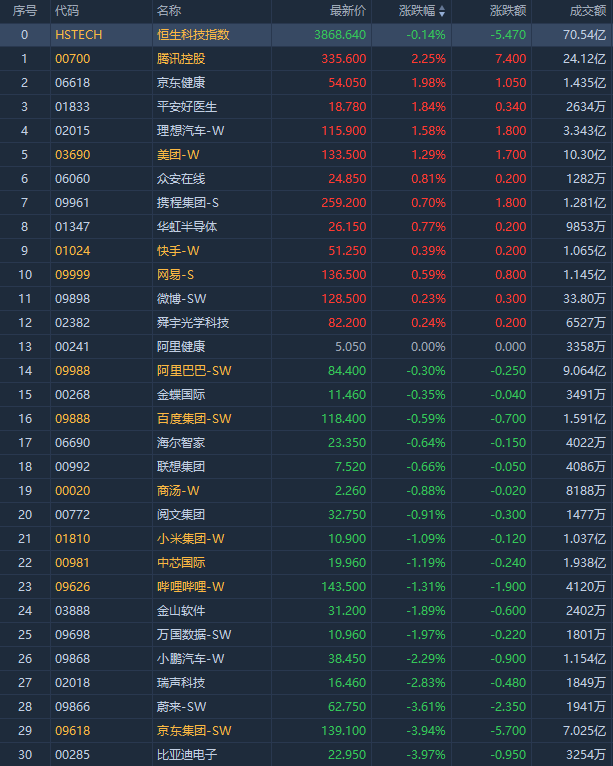The height and width of the screenshot is (766, 613).
Task: Click stock code 09988
Action: click(73, 370)
